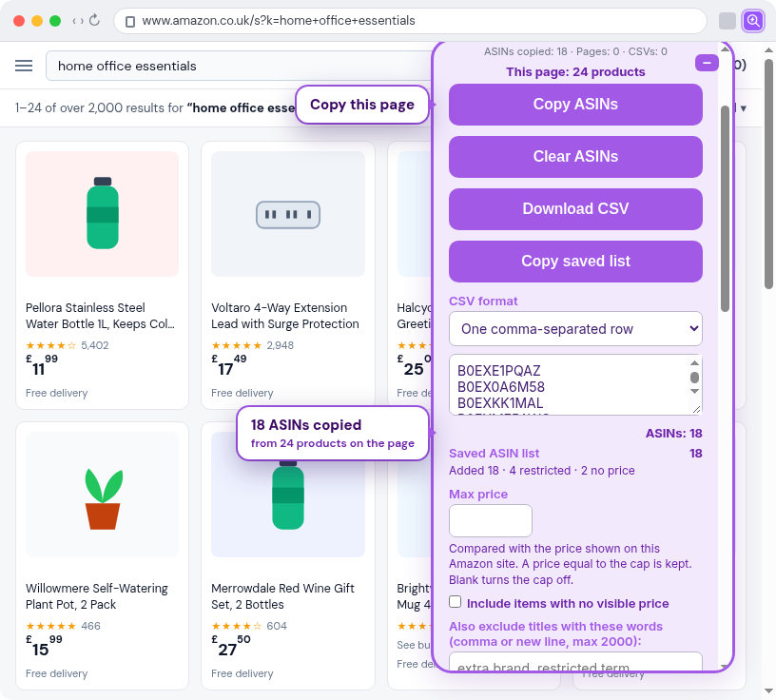Click the page scrollbar down arrow

[768, 690]
